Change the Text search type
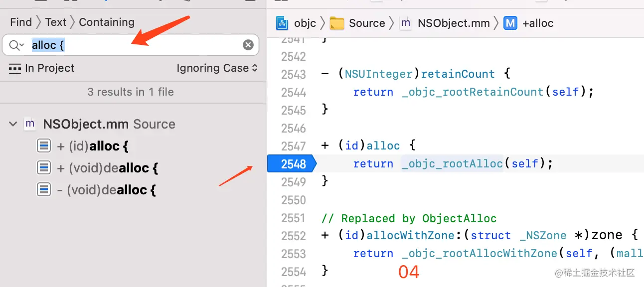 click(56, 22)
